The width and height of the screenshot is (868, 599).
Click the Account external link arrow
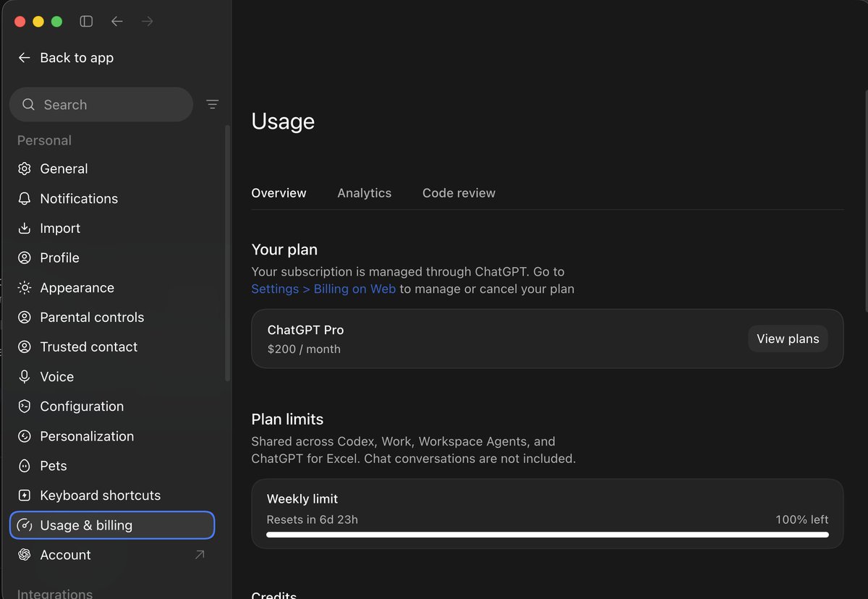pyautogui.click(x=200, y=555)
